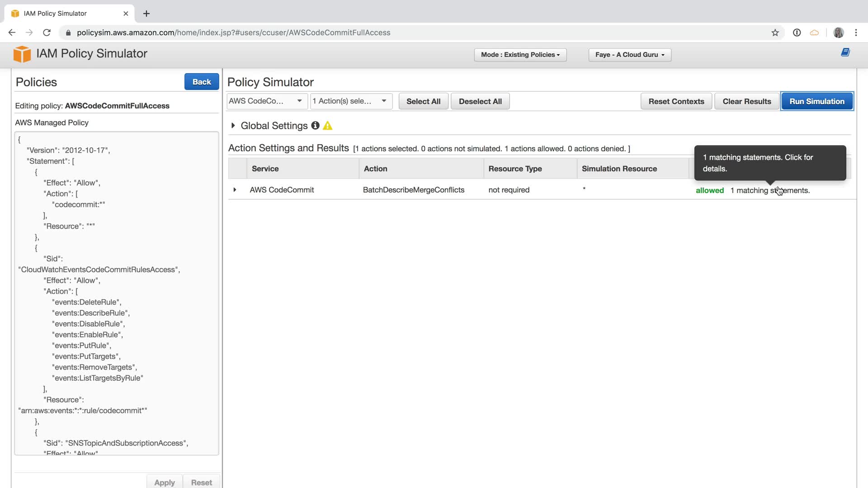
Task: Open Mode: Existing Policies menu
Action: point(520,55)
